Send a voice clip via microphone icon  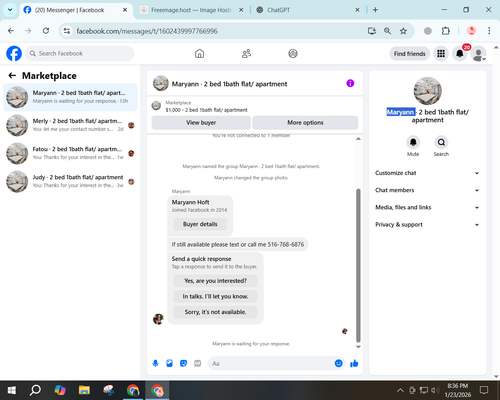coord(155,363)
